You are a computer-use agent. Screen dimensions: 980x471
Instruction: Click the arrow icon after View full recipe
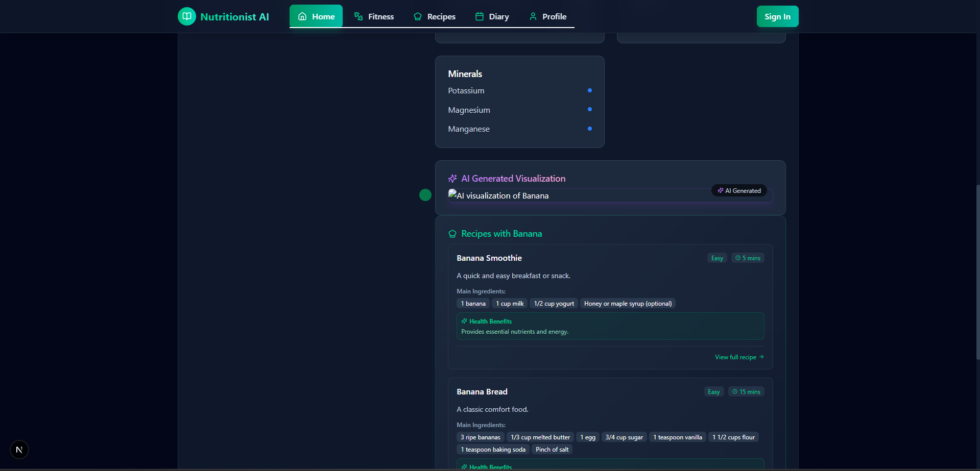click(x=761, y=357)
